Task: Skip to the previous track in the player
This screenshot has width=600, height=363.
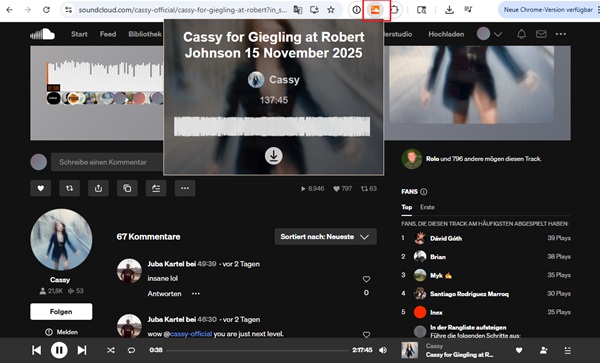Action: pyautogui.click(x=36, y=350)
